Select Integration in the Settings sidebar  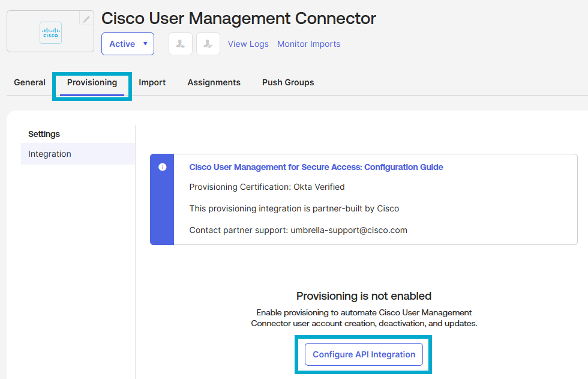tap(78, 154)
